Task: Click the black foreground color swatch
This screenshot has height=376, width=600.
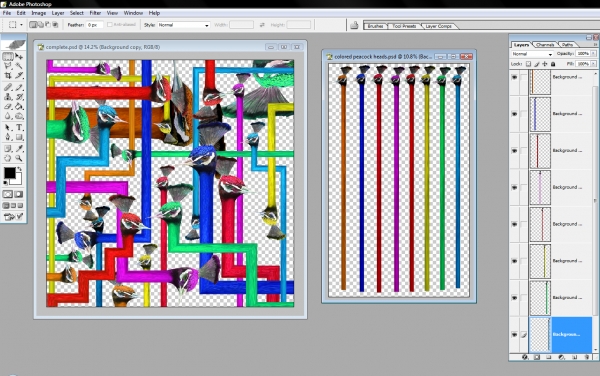Action: click(x=9, y=173)
